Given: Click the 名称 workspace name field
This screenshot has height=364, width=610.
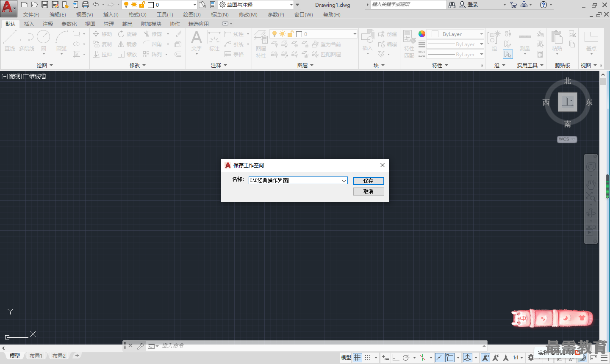Looking at the screenshot, I should coord(294,180).
